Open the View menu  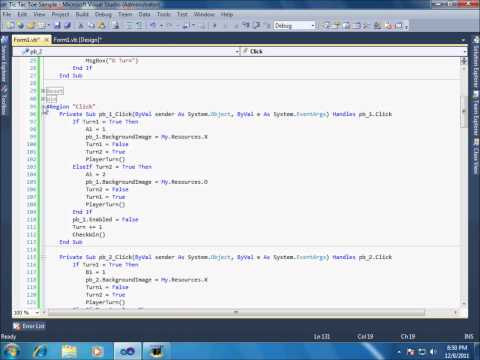click(x=39, y=14)
